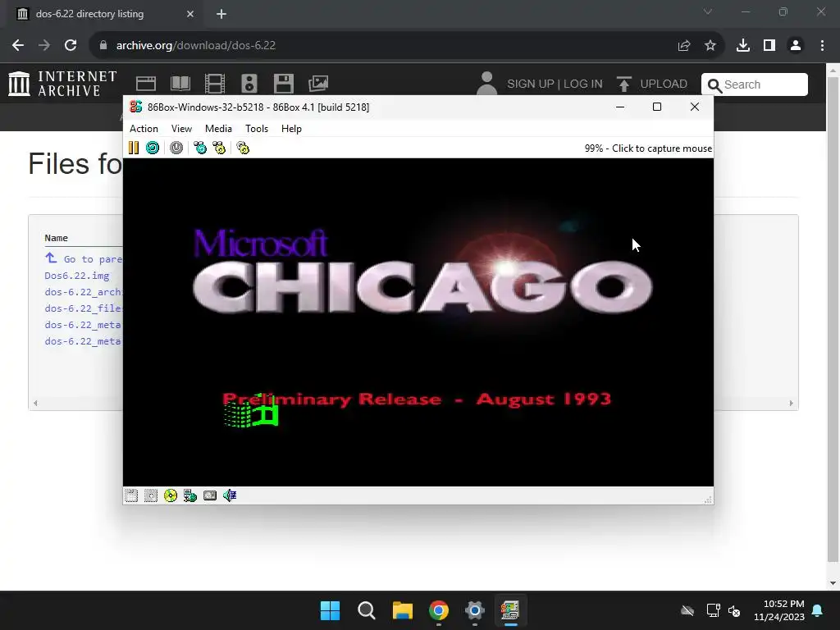
Task: Toggle Chrome side panel icon
Action: (x=769, y=46)
